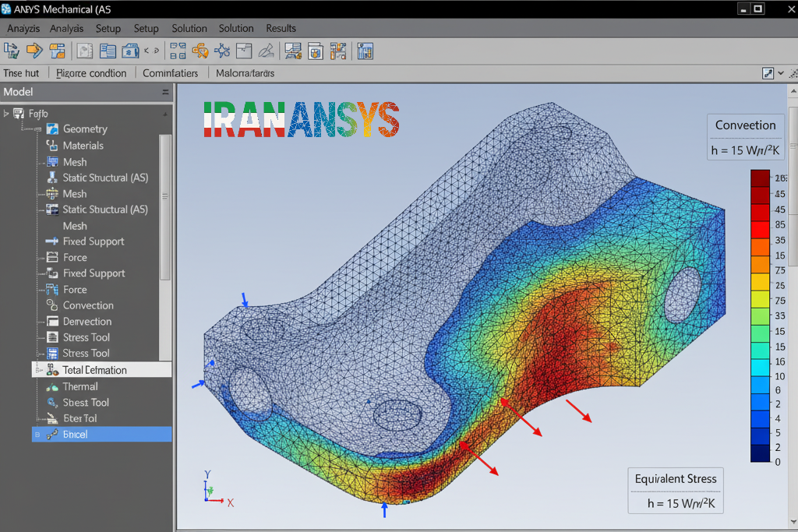Open the Anayzis menu
This screenshot has width=798, height=532.
[x=23, y=29]
